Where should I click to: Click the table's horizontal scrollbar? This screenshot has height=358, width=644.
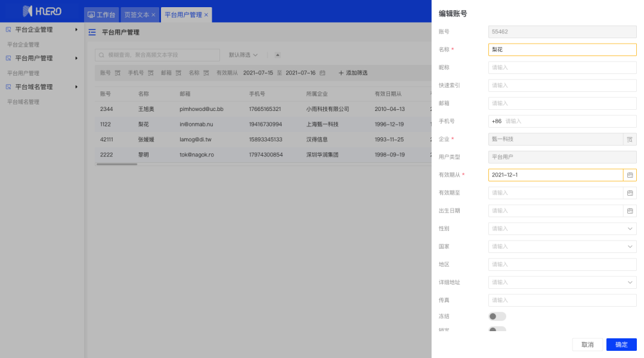116,164
